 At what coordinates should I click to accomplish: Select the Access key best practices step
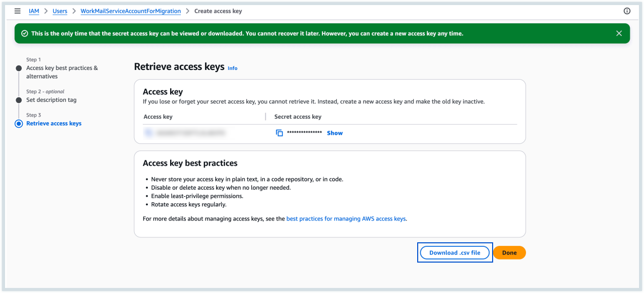62,71
